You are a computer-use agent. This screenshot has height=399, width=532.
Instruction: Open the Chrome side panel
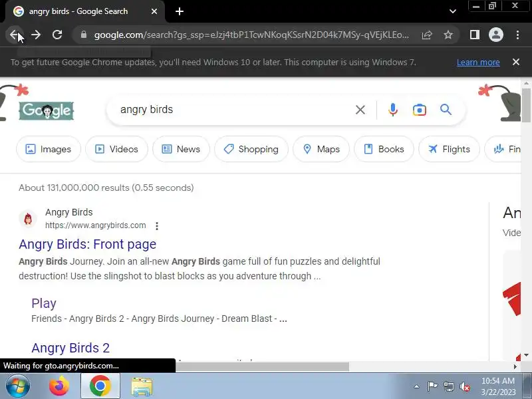coord(475,35)
